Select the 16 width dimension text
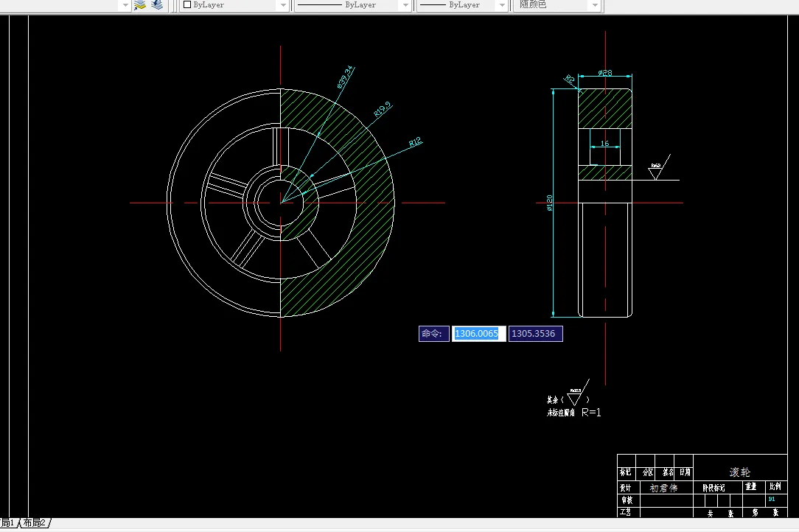 605,143
